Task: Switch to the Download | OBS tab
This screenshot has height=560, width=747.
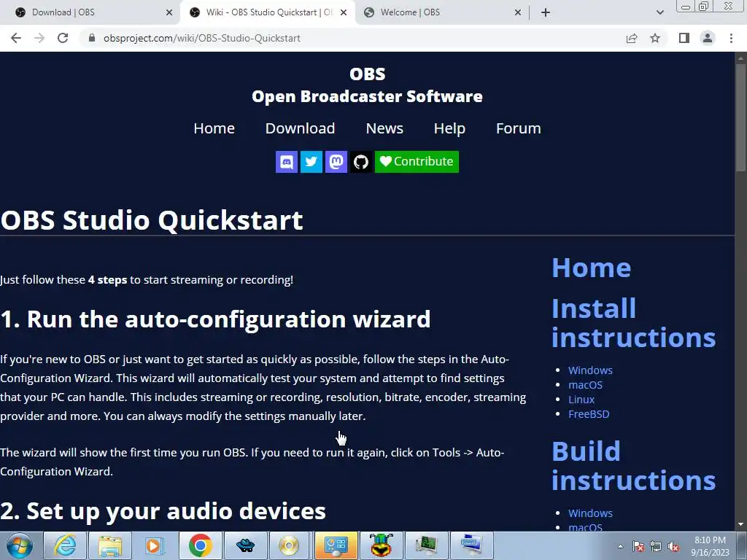Action: 88,12
